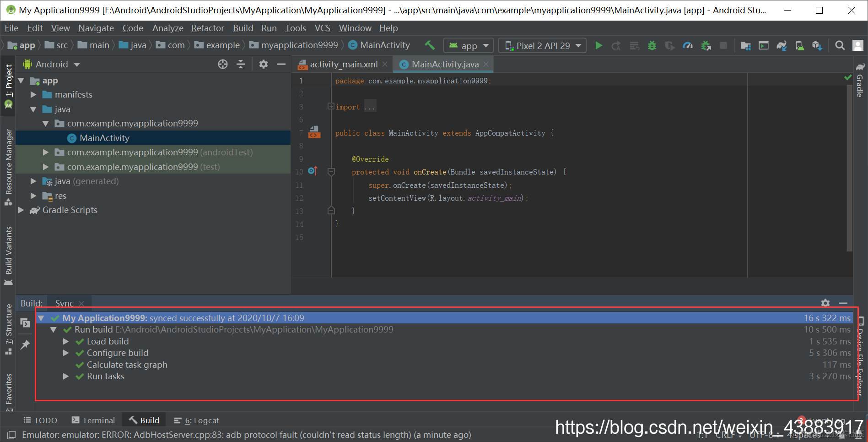Select MainActivity in the project tree
The image size is (868, 442).
click(x=153, y=138)
